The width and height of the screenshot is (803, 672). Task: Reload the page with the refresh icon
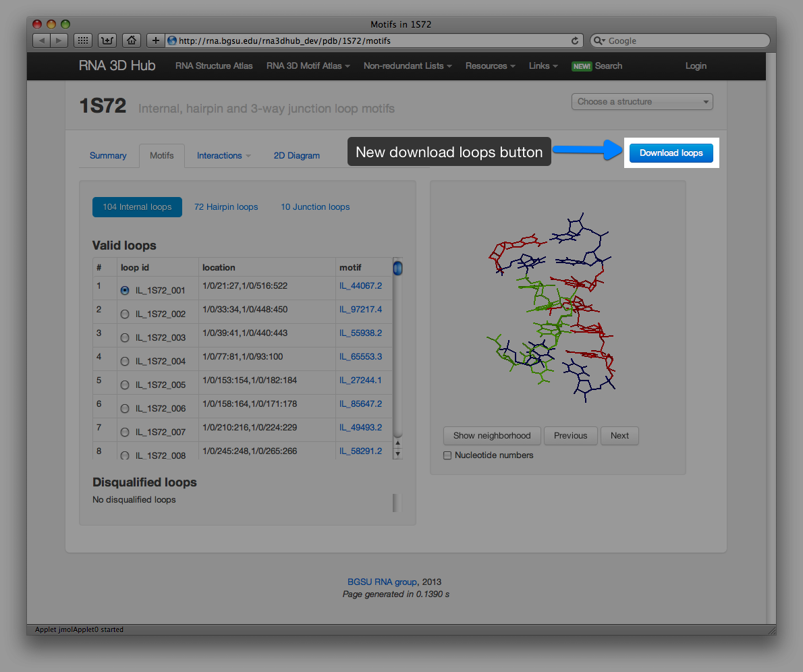point(575,40)
